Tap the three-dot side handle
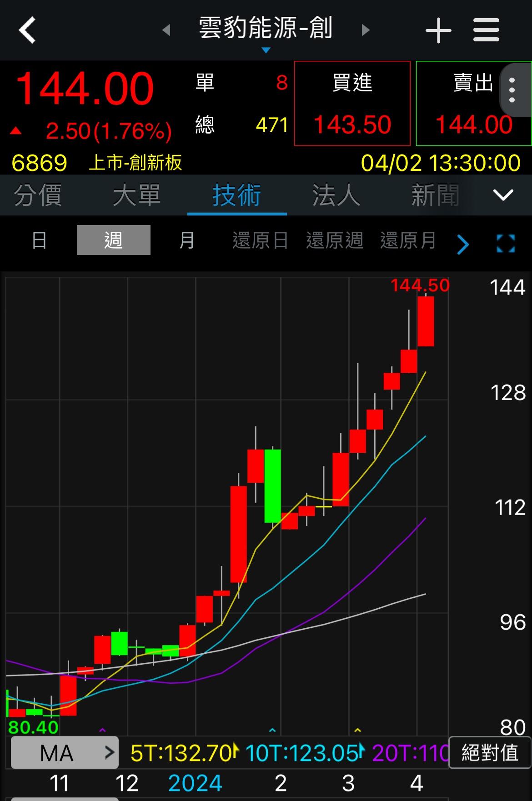 512,90
